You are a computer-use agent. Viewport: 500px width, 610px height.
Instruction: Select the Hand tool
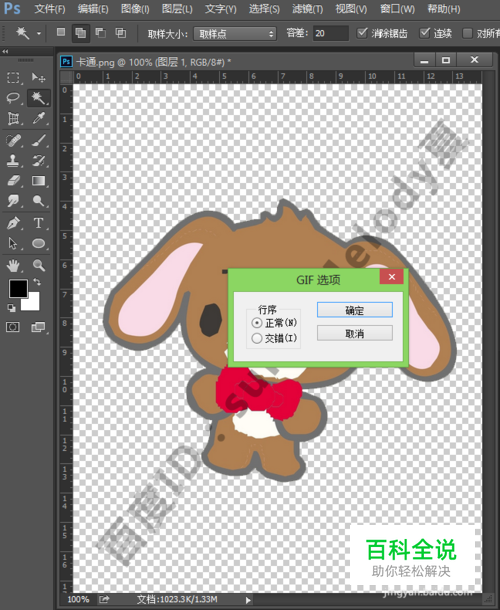(13, 266)
